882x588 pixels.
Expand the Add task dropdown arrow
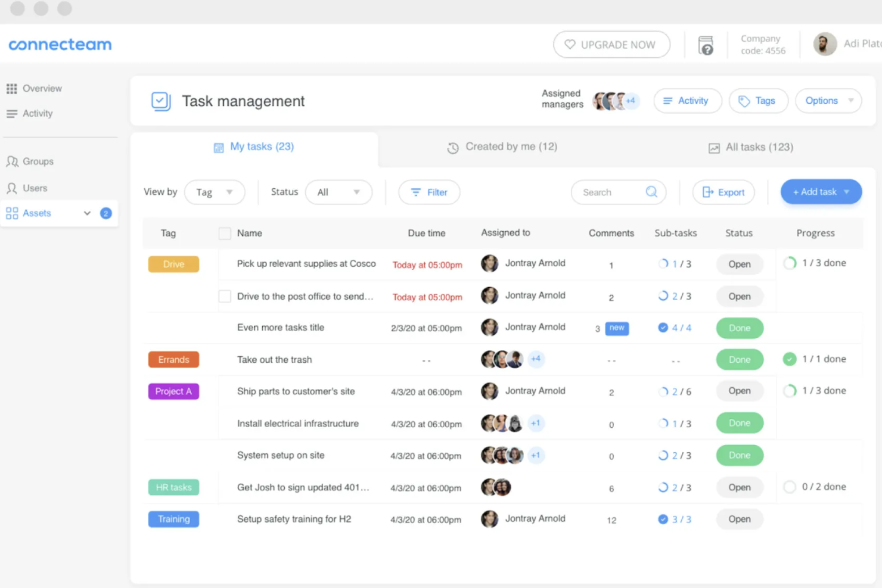coord(847,192)
